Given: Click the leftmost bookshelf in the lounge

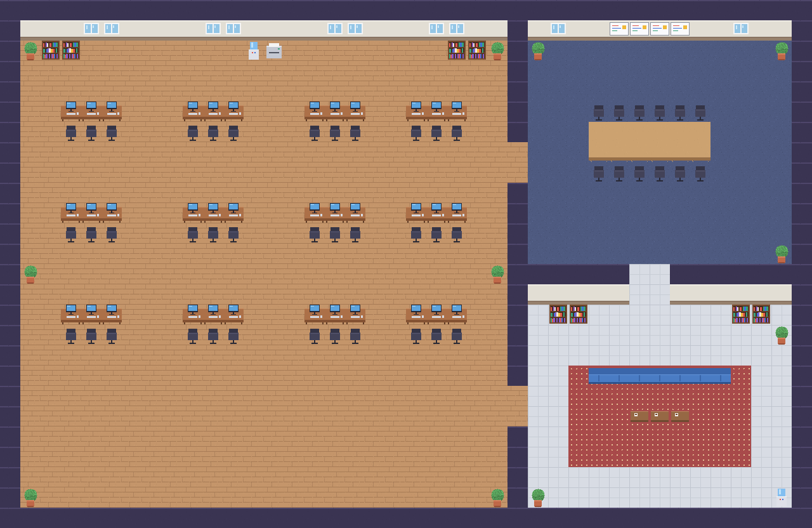Looking at the screenshot, I should click(558, 314).
